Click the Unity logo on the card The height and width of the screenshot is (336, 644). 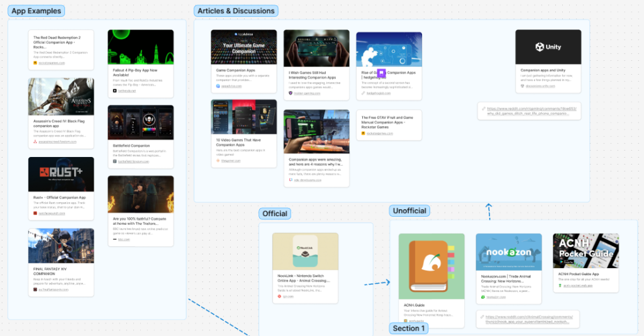click(x=548, y=47)
